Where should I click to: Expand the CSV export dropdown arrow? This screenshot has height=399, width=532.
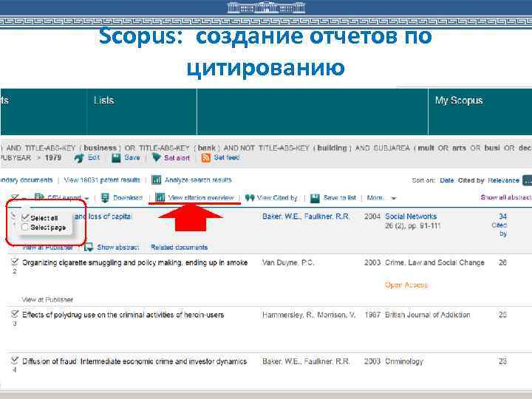pos(87,198)
